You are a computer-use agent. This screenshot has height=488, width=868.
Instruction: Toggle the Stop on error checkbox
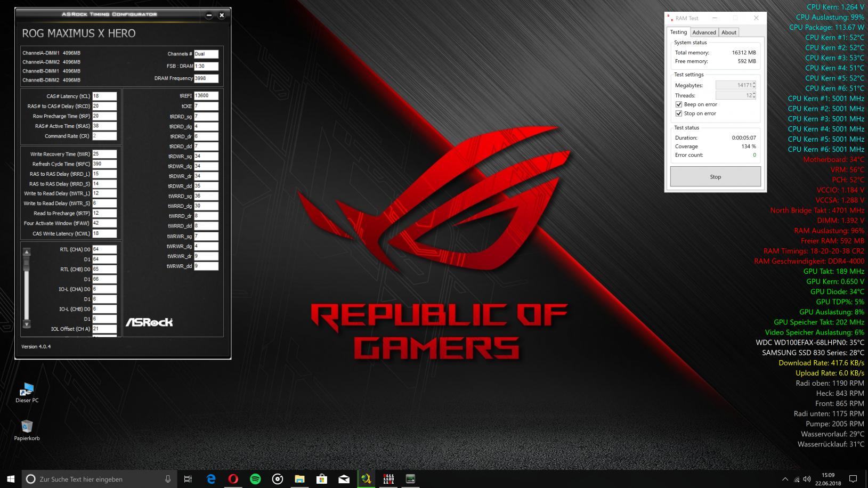pos(678,113)
